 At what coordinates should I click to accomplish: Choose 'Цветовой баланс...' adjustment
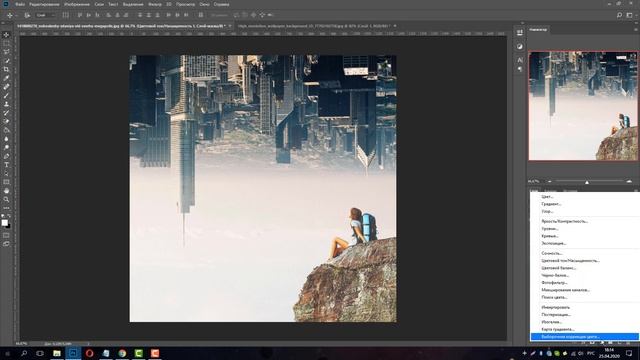tap(584, 268)
